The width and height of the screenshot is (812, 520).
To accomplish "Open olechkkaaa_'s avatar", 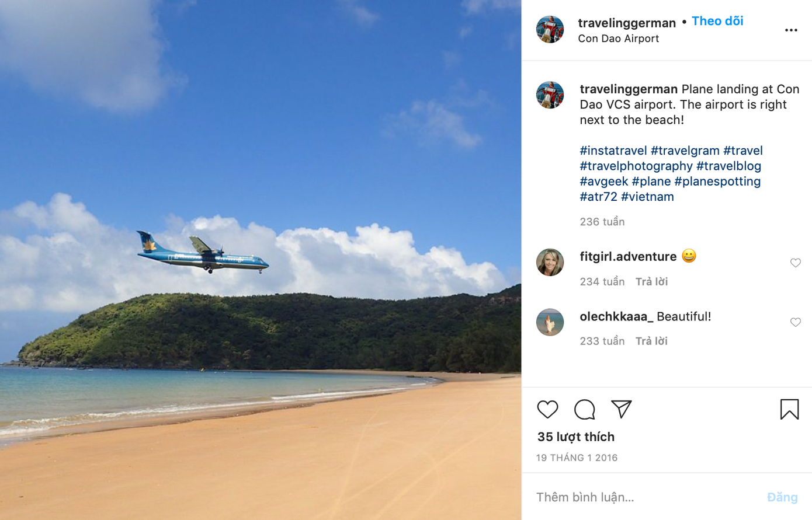I will [x=550, y=322].
